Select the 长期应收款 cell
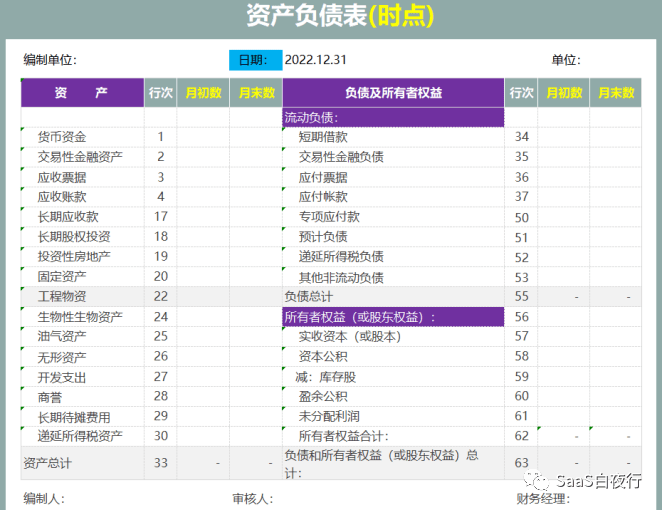The height and width of the screenshot is (510, 663). coord(82,217)
